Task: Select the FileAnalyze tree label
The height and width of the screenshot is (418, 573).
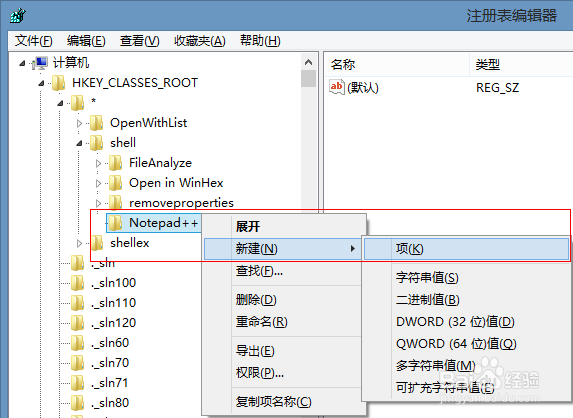Action: point(160,163)
